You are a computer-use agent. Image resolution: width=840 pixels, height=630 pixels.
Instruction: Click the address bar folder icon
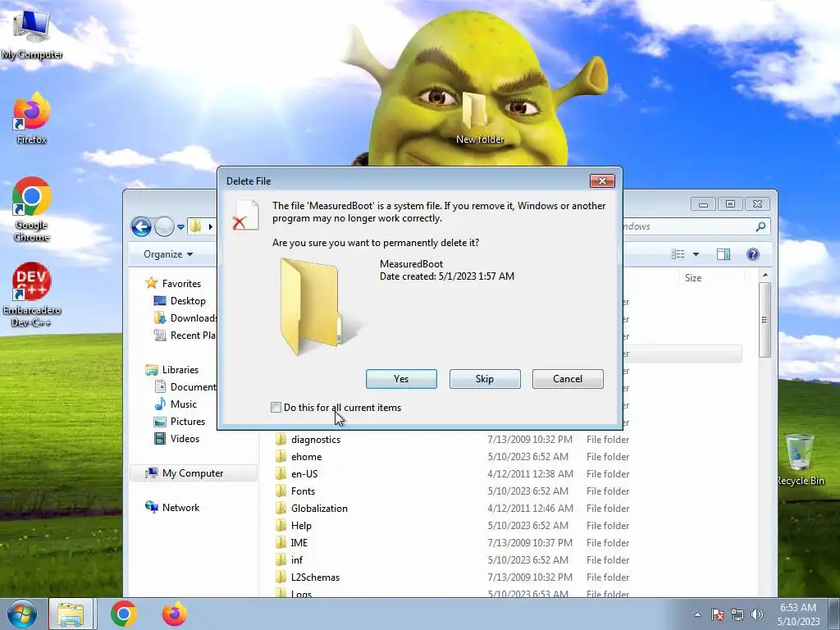click(195, 226)
